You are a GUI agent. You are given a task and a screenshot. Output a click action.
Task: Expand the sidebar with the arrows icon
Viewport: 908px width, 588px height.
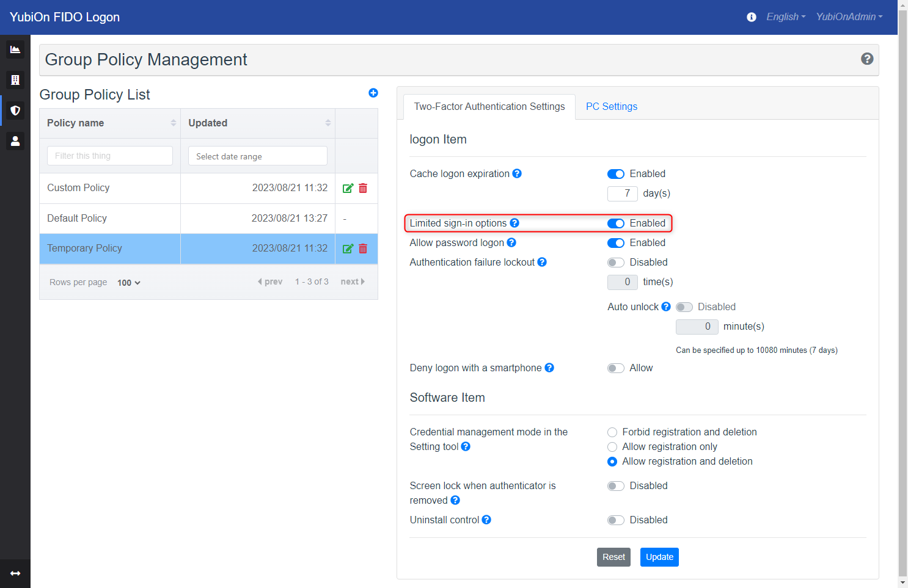coord(15,573)
